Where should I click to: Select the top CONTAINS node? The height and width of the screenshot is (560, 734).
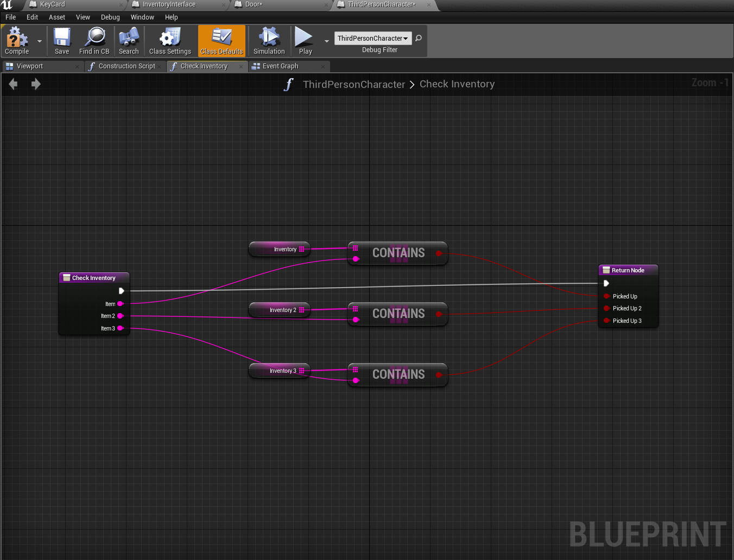(398, 253)
